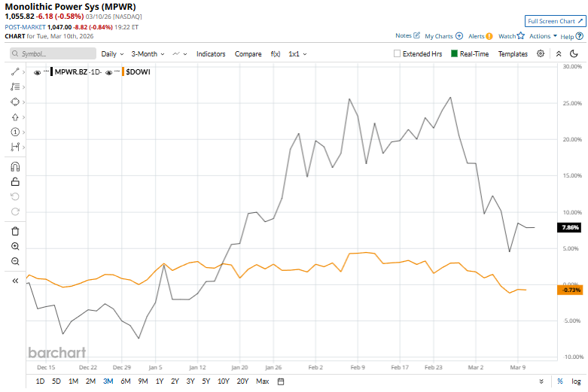
Task: Zoom out using magnifier minus icon
Action: [x=15, y=261]
